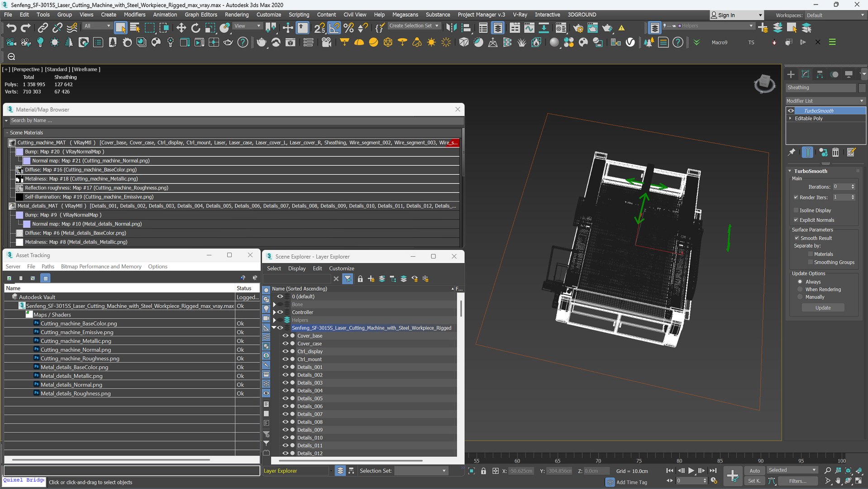The height and width of the screenshot is (489, 868).
Task: Click Refresh icon in Asset Tracking toolbar
Action: tap(9, 278)
